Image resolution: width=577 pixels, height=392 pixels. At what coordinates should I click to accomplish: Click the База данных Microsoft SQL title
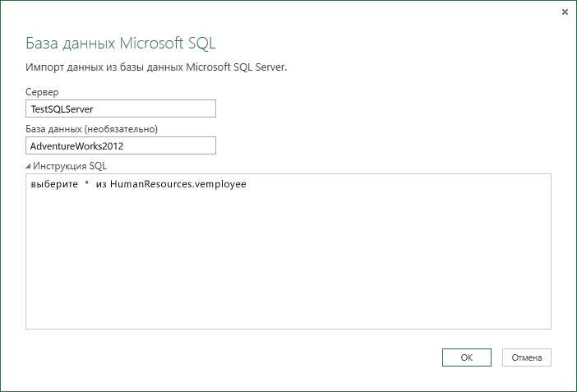(x=120, y=43)
